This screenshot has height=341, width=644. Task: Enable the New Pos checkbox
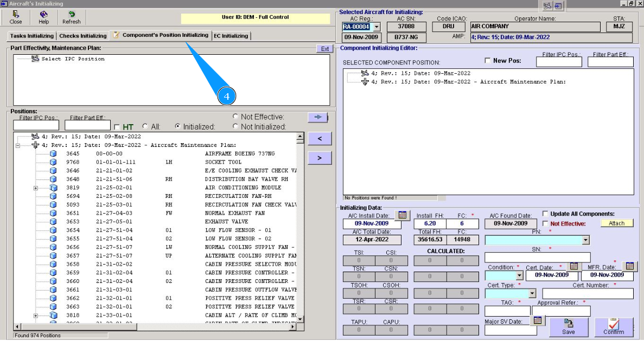coord(487,61)
